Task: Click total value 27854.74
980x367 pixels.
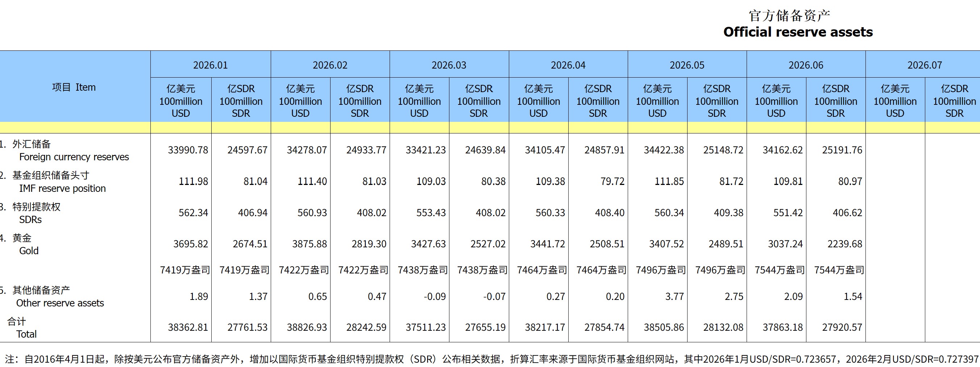Action: 604,327
